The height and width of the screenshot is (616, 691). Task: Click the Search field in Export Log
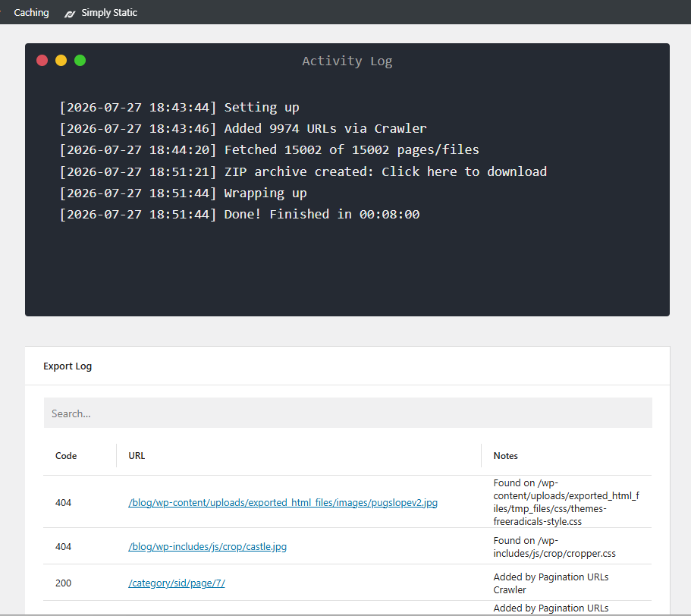pyautogui.click(x=347, y=413)
